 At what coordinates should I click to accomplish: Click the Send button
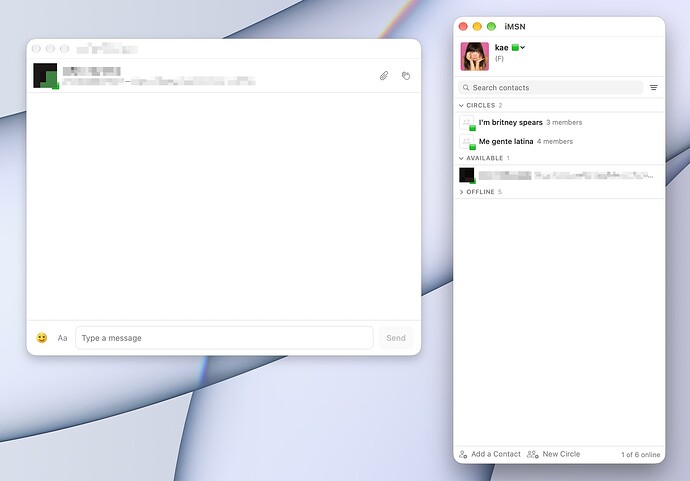pos(396,338)
